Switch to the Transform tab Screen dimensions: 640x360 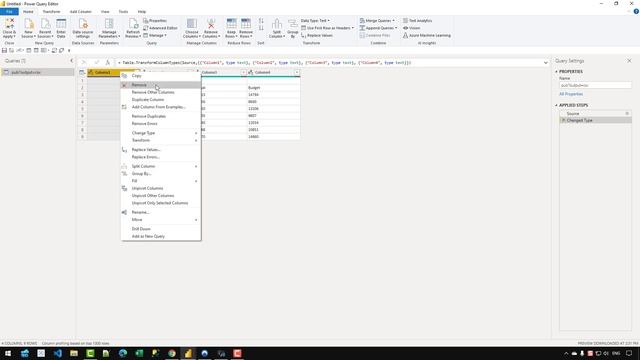click(51, 11)
